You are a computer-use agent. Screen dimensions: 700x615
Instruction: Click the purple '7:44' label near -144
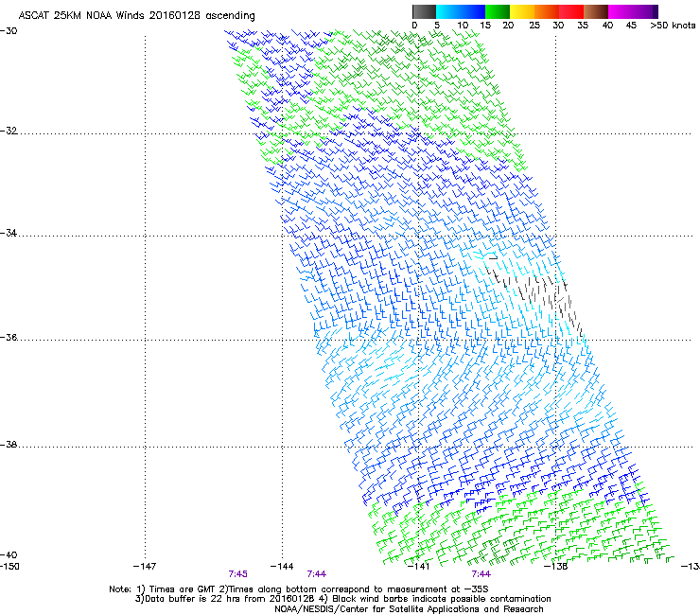[317, 574]
